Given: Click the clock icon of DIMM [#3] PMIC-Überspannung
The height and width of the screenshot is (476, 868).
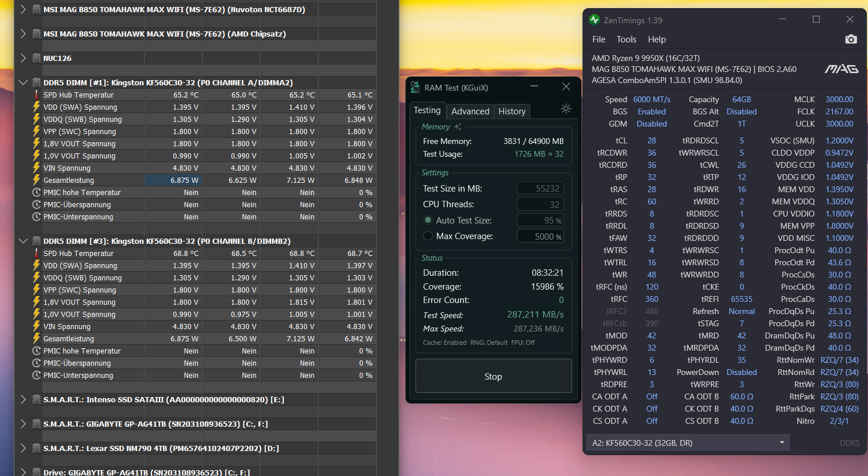Looking at the screenshot, I should 36,363.
